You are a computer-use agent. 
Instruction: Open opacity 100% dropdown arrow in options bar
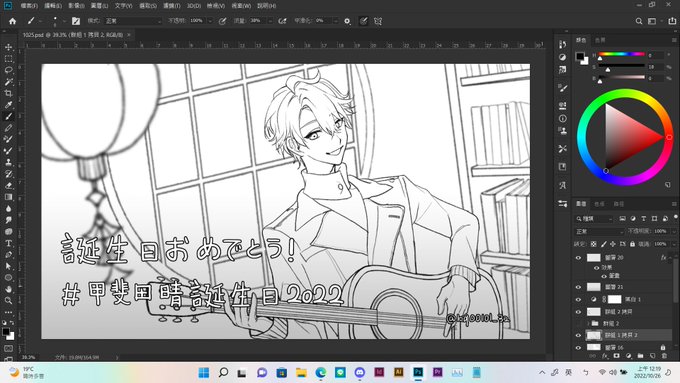(210, 21)
